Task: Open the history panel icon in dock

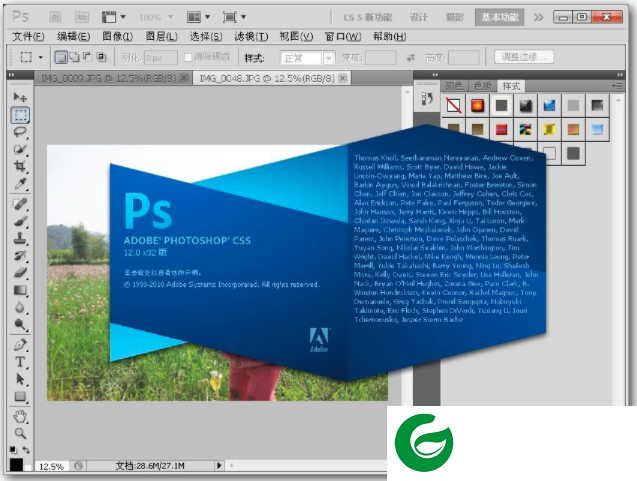Action: 427,98
